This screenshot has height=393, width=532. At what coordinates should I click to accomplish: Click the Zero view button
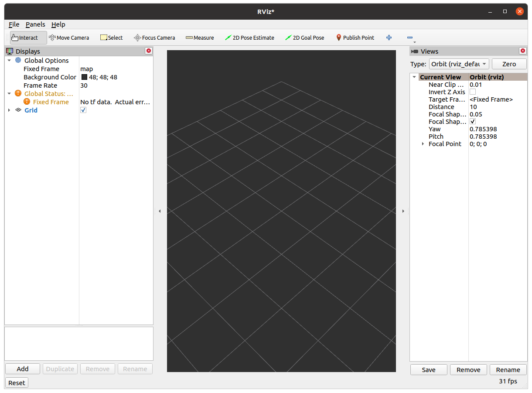coord(509,64)
